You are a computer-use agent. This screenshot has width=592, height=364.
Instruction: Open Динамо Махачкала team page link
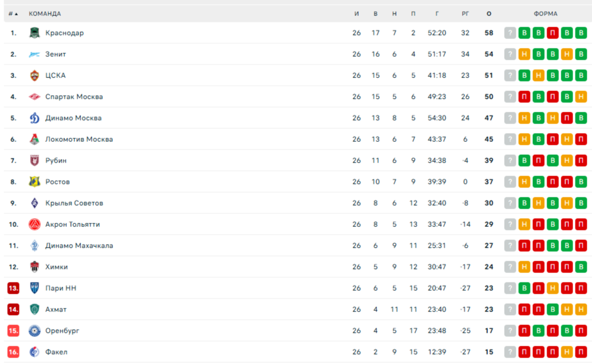point(79,245)
